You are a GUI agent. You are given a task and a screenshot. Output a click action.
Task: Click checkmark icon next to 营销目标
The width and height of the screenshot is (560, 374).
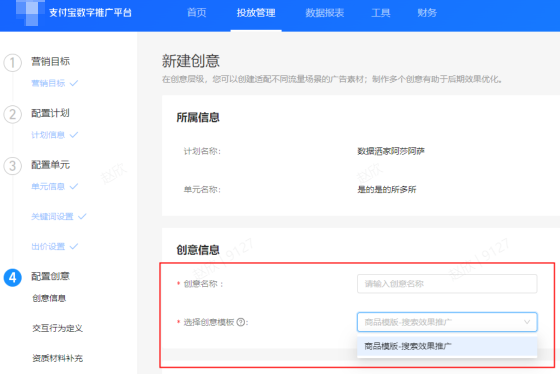(74, 83)
